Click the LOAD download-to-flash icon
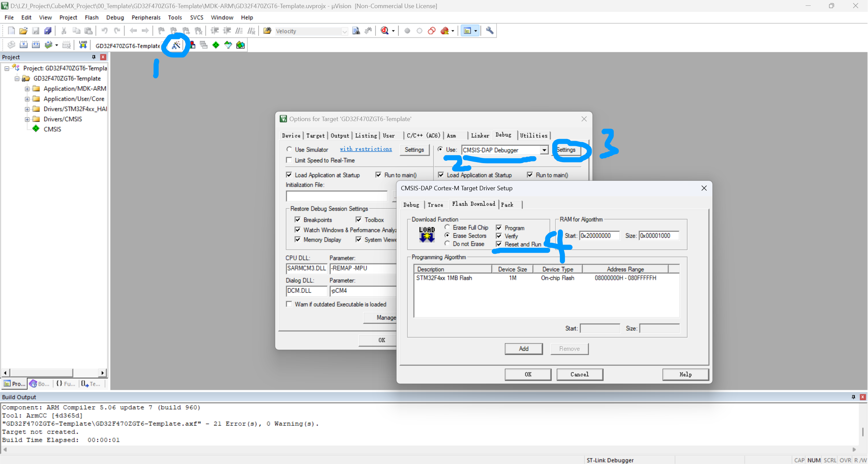The height and width of the screenshot is (464, 868). pos(83,45)
